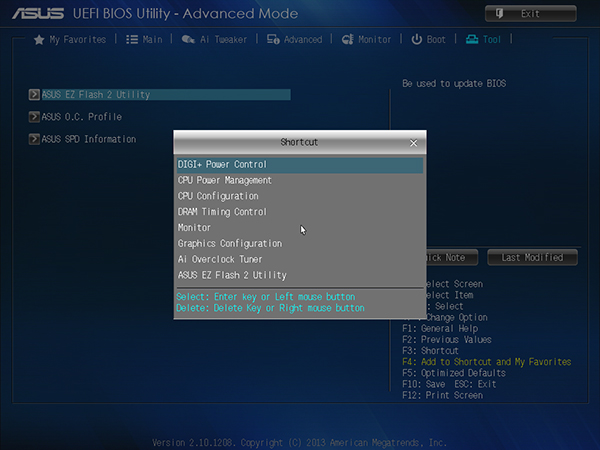
Task: Click the Ai Tweaker tab icon
Action: [x=188, y=39]
